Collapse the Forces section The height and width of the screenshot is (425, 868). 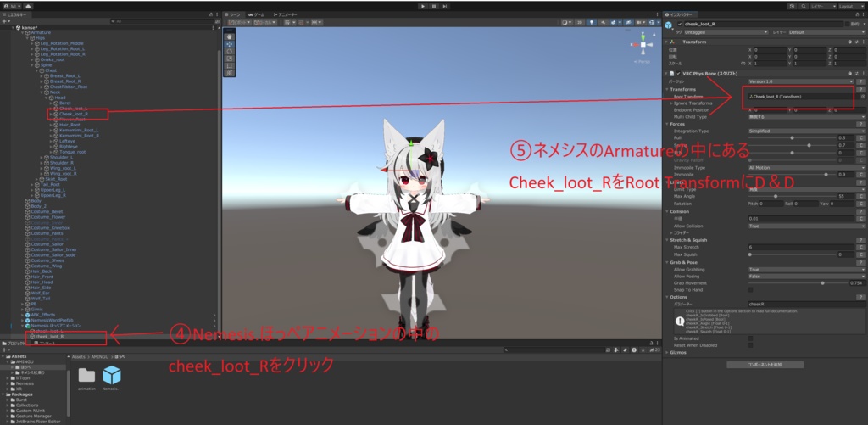click(x=667, y=124)
